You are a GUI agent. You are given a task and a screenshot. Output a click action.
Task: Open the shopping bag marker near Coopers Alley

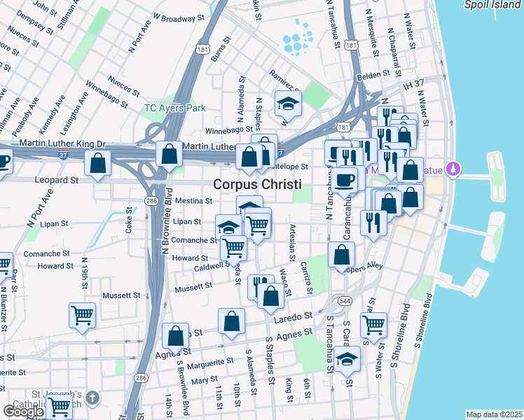341,256
